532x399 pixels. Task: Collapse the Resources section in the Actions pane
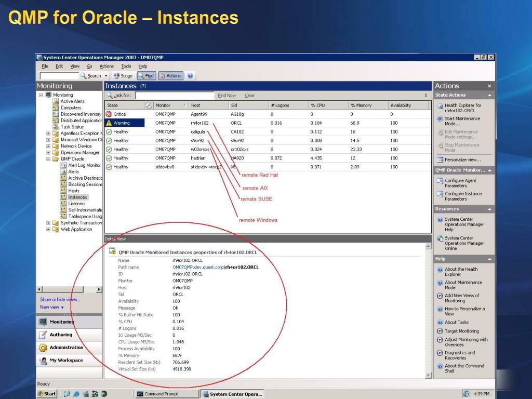point(489,209)
